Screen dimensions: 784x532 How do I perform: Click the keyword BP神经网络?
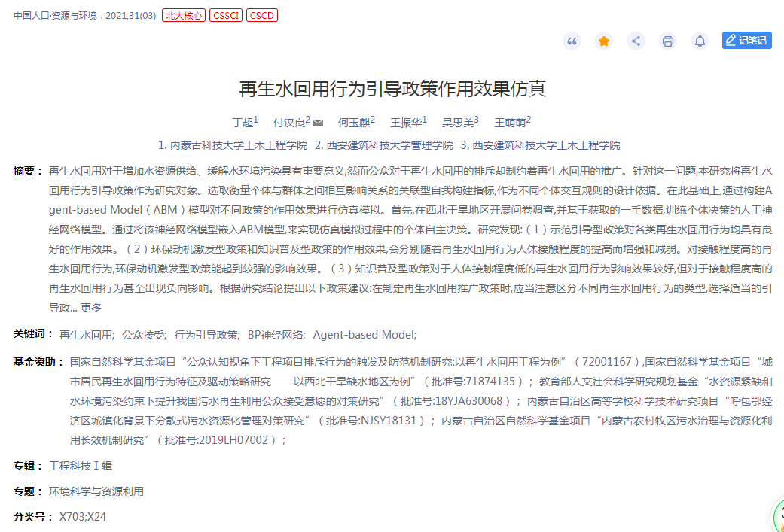[x=276, y=335]
